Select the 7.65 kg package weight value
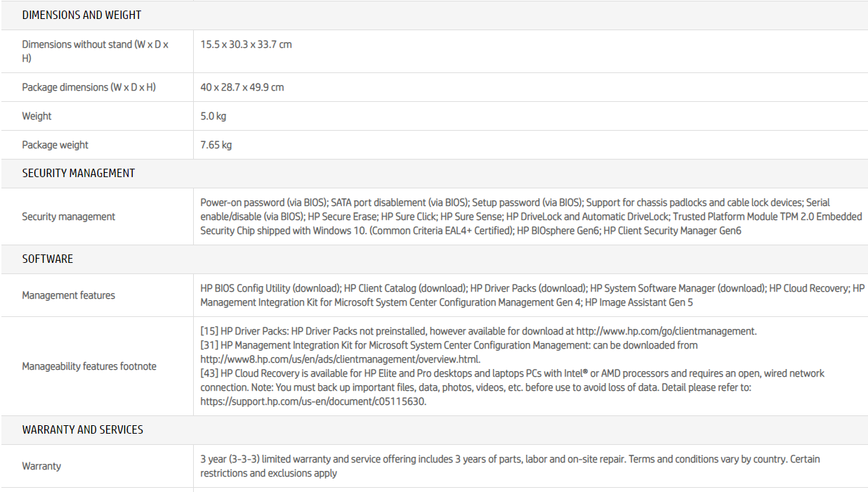 (216, 145)
